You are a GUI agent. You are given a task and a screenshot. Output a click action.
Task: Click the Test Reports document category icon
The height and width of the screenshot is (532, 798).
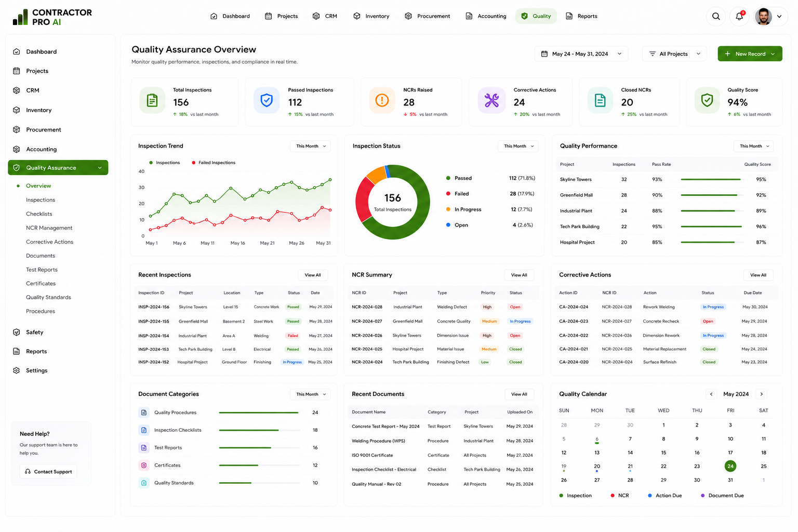click(144, 448)
